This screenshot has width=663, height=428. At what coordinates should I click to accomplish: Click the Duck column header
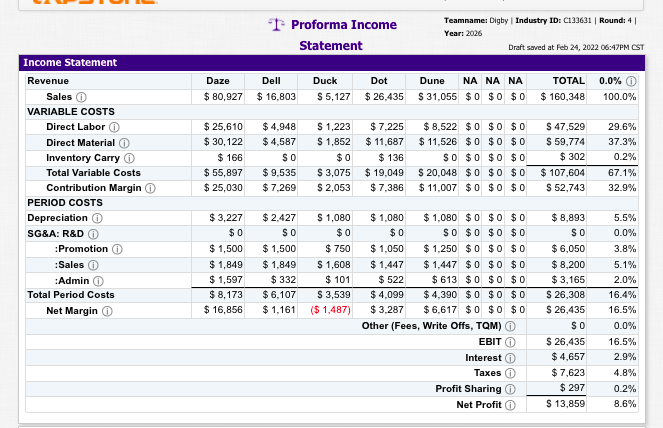[325, 81]
